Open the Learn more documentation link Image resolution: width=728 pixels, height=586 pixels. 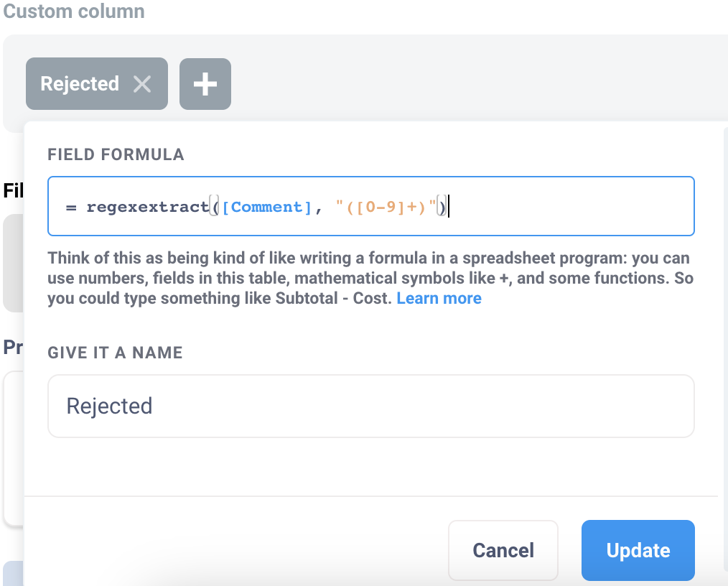point(439,298)
